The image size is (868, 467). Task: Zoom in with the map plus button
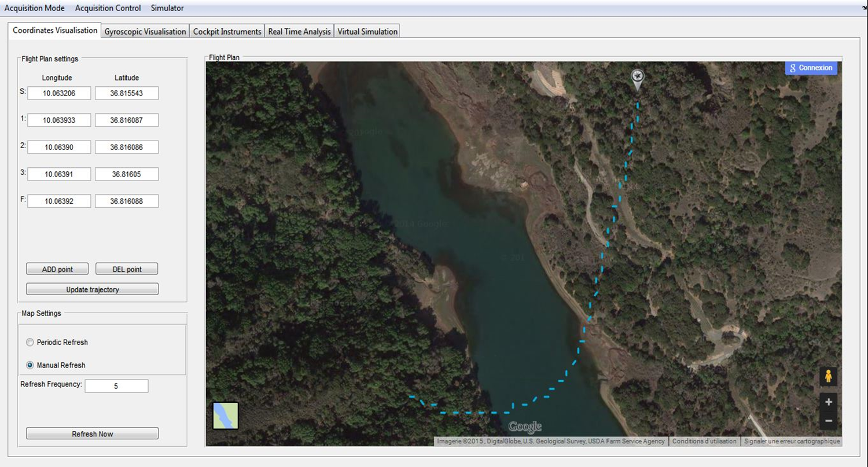coord(828,402)
